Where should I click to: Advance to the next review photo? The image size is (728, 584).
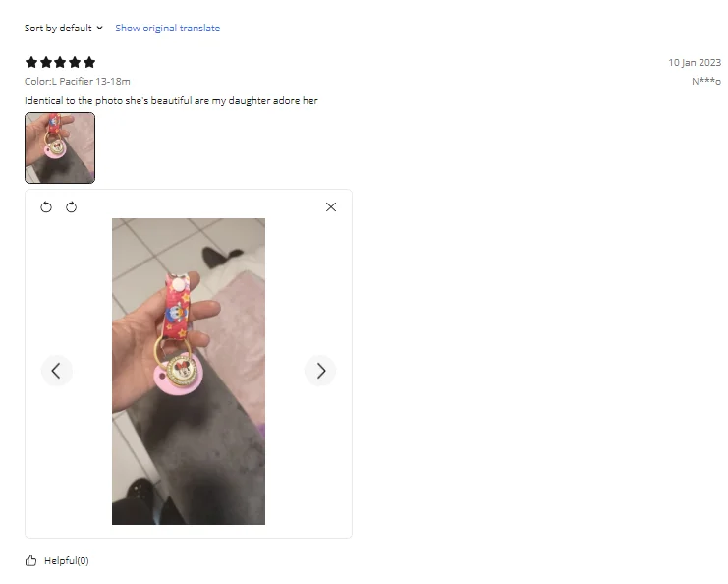[x=320, y=371]
